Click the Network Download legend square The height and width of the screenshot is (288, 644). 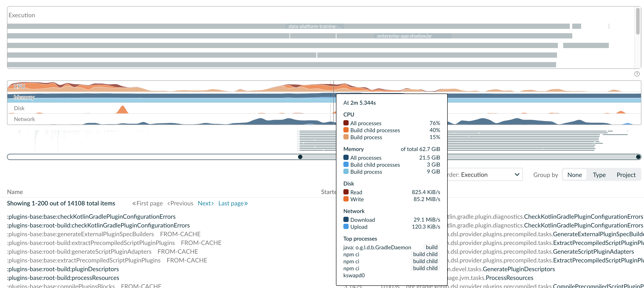[346, 220]
